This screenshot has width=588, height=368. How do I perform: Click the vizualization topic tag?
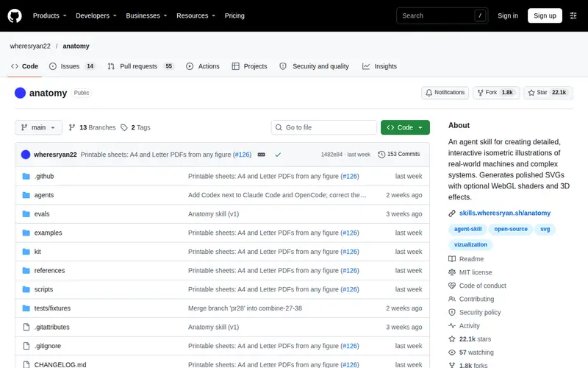click(x=470, y=245)
